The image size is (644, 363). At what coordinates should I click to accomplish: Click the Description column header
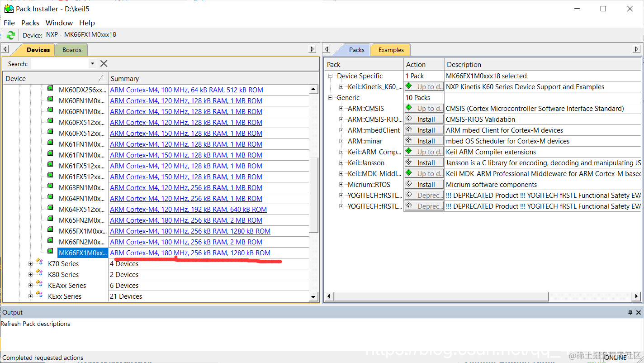(543, 65)
